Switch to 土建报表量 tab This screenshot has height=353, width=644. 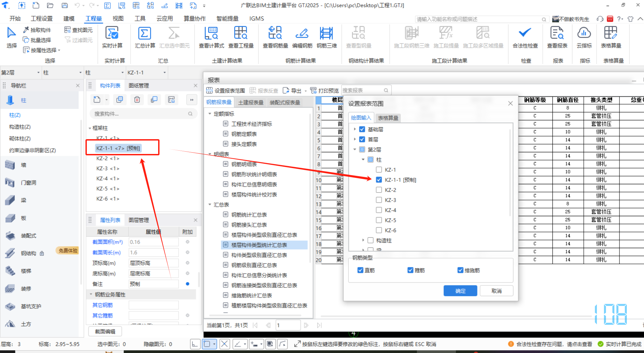pos(251,103)
